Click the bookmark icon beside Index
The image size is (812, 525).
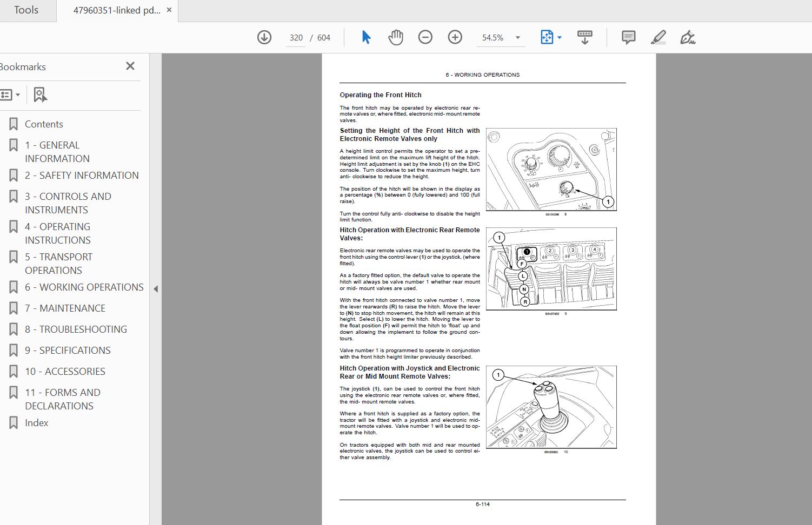(x=14, y=423)
